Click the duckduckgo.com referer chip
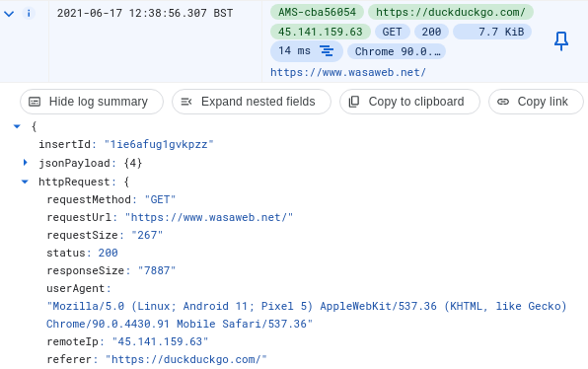Viewport: 588px width, 369px height. click(x=451, y=12)
